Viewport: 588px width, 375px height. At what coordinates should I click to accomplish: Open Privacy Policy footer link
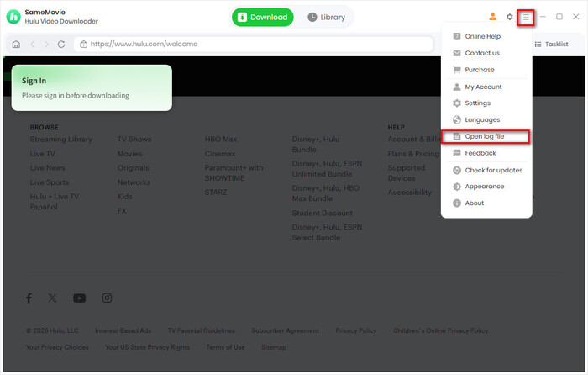tap(356, 330)
